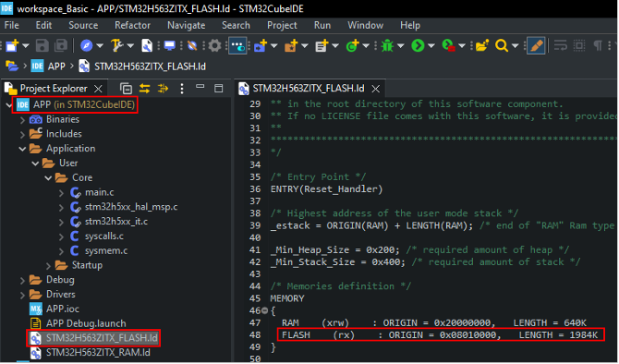
Task: Click the New file wizard icon
Action: coord(12,46)
